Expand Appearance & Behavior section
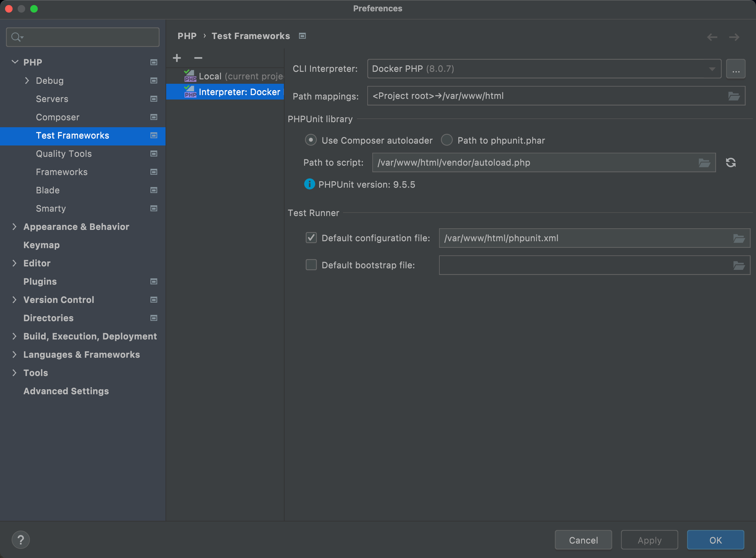Image resolution: width=756 pixels, height=558 pixels. 14,227
